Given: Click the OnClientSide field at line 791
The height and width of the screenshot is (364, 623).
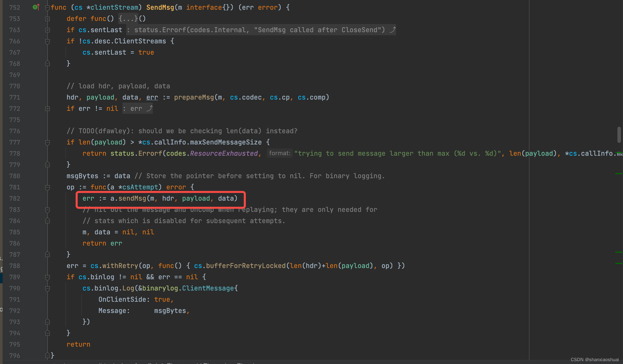Looking at the screenshot, I should pyautogui.click(x=122, y=299).
